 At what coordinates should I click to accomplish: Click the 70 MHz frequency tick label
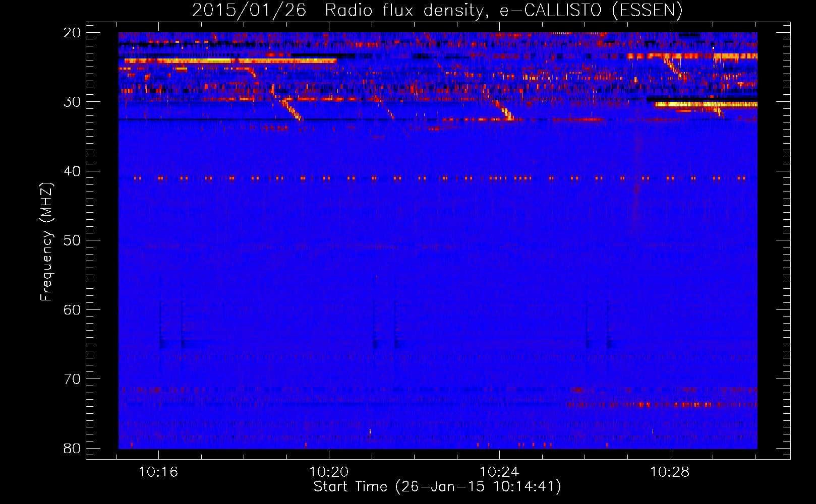[72, 379]
